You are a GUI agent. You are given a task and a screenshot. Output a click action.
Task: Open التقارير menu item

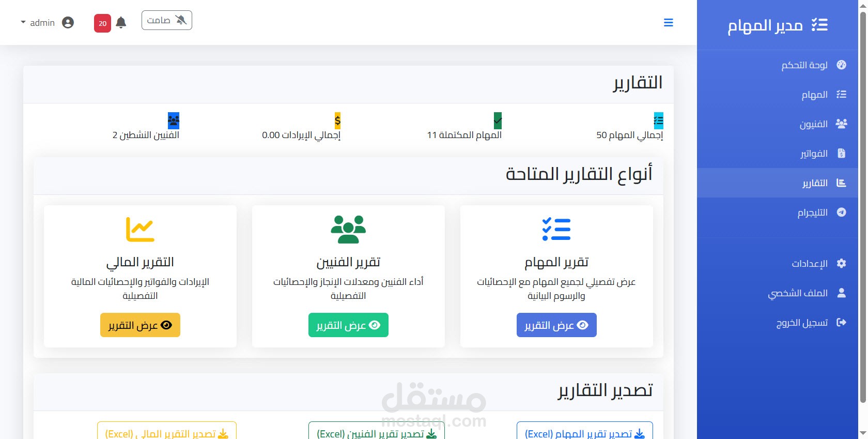click(778, 183)
